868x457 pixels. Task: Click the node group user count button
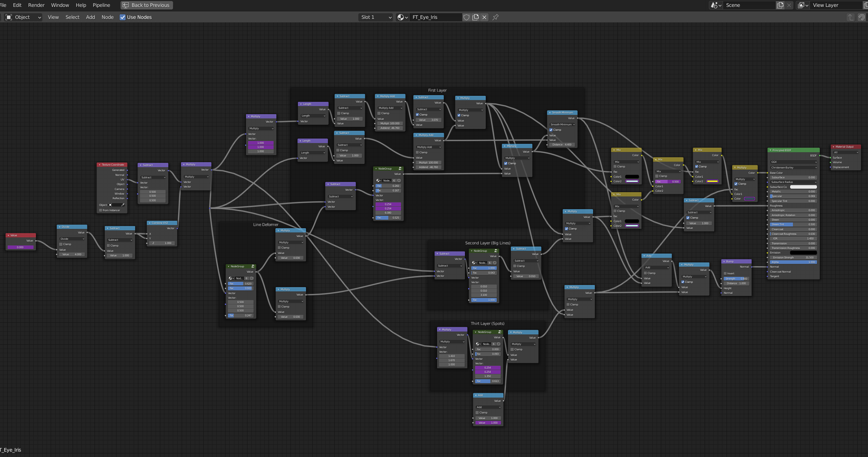(x=394, y=180)
